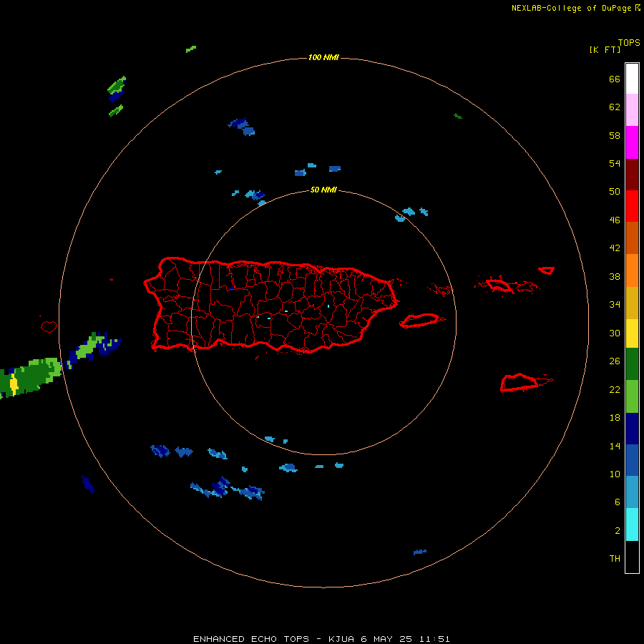Viewport: 644px width, 644px height.
Task: Click the TH threshold label
Action: (615, 559)
